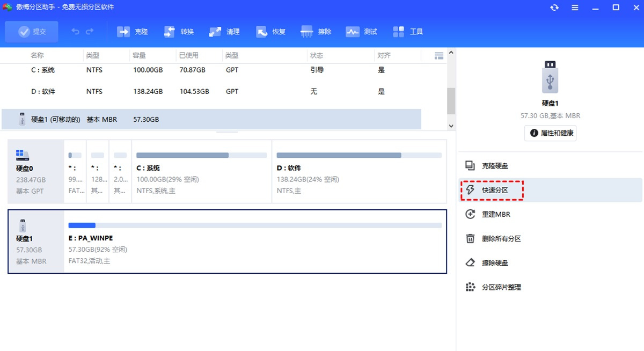Click the undo arrow in toolbar
The height and width of the screenshot is (351, 644).
(76, 32)
